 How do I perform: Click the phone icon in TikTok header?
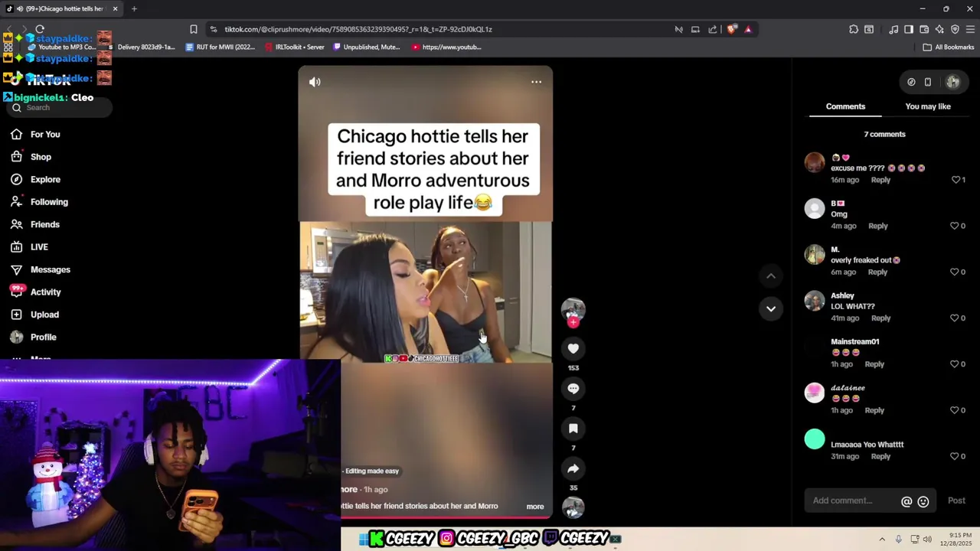coord(928,82)
